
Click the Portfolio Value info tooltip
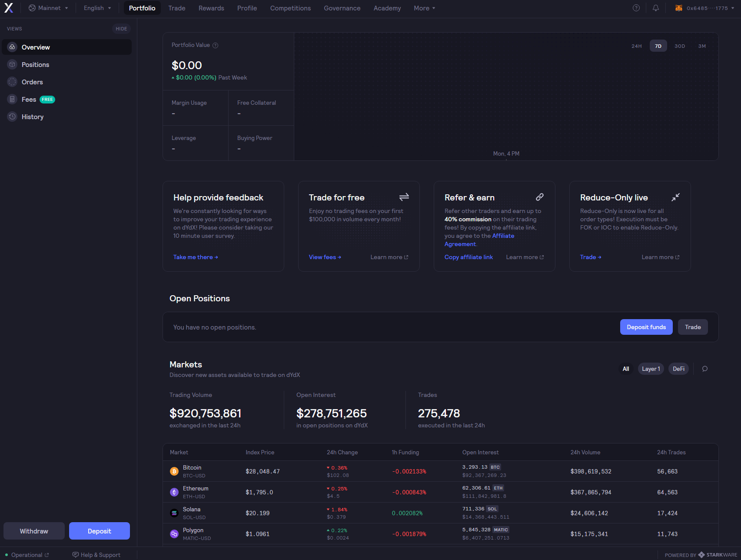click(x=216, y=45)
